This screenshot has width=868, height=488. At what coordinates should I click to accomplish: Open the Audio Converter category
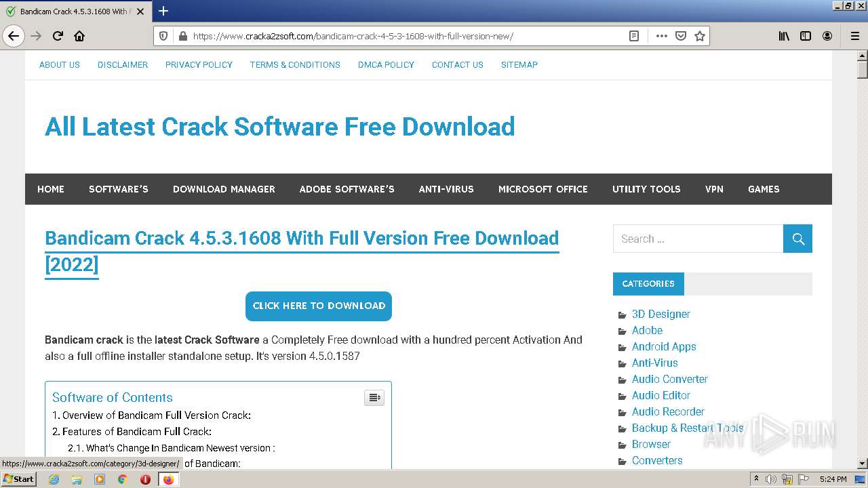pos(670,379)
